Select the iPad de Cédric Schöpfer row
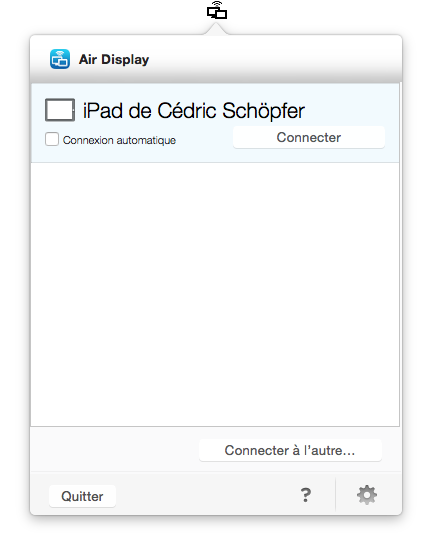432x549 pixels. (x=215, y=123)
